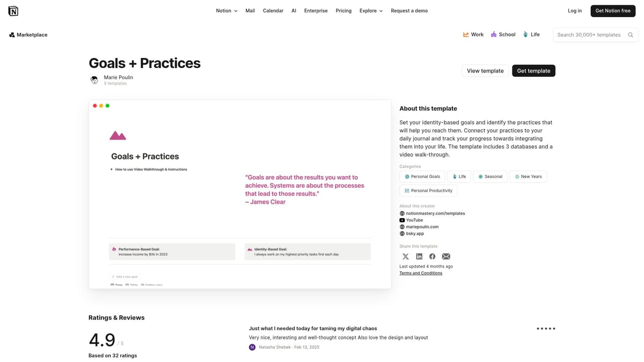The width and height of the screenshot is (644, 362).
Task: Click the 4.9 rating score
Action: (x=102, y=339)
